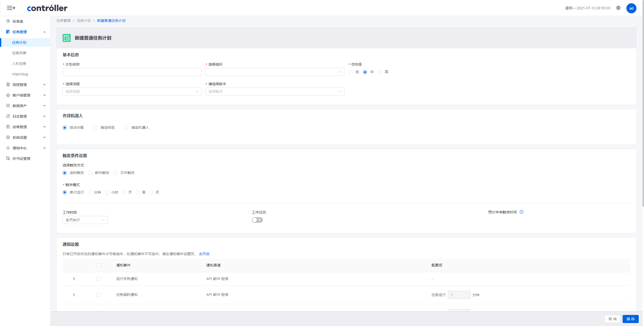Click the 任务运行 minutes input field

click(x=459, y=295)
